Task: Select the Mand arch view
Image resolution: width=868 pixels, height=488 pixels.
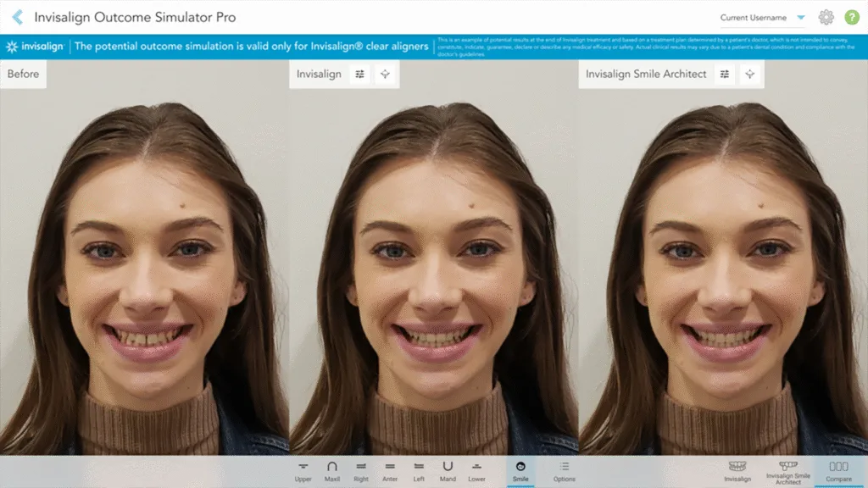Action: pyautogui.click(x=448, y=471)
